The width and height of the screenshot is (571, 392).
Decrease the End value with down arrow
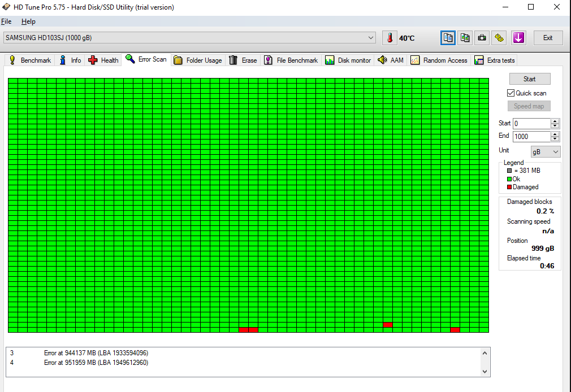tap(555, 139)
